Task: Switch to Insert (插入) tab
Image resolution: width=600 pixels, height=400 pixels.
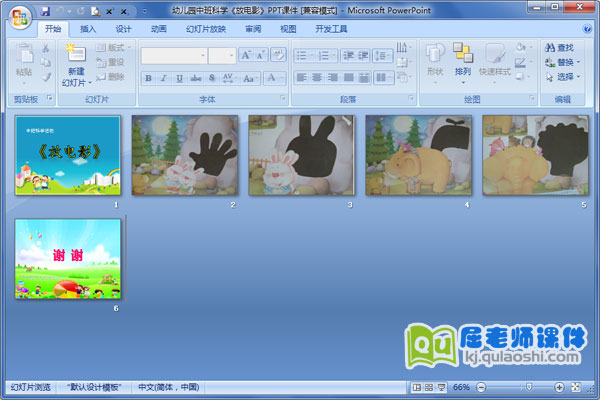Action: tap(88, 29)
